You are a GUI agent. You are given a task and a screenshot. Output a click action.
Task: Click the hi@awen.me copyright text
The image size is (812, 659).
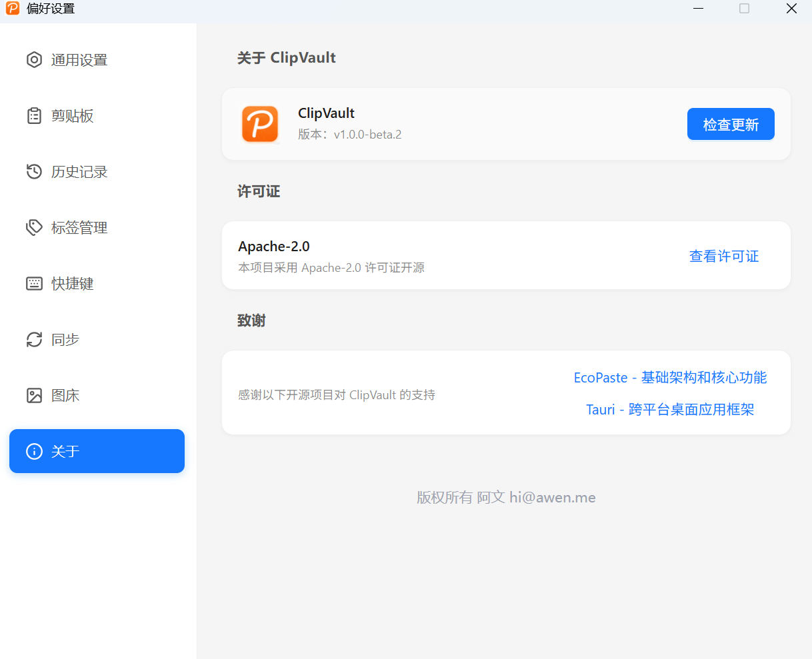(x=553, y=497)
